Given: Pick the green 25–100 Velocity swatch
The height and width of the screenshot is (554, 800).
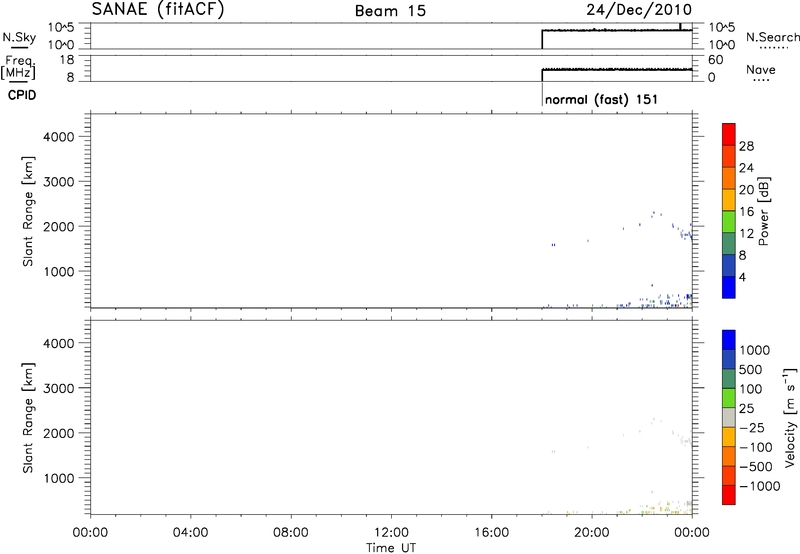Looking at the screenshot, I should (729, 398).
